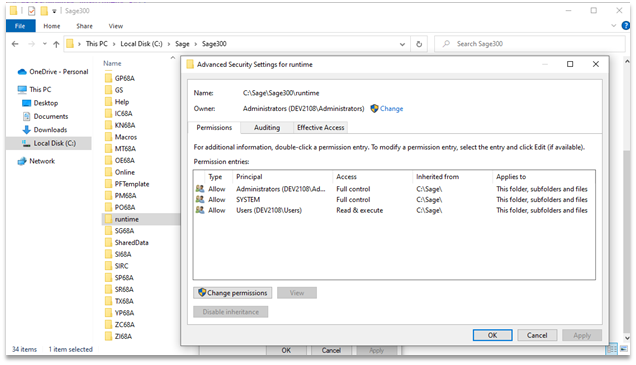Image resolution: width=636 pixels, height=365 pixels.
Task: Open Explorer help question mark icon
Action: tap(626, 26)
